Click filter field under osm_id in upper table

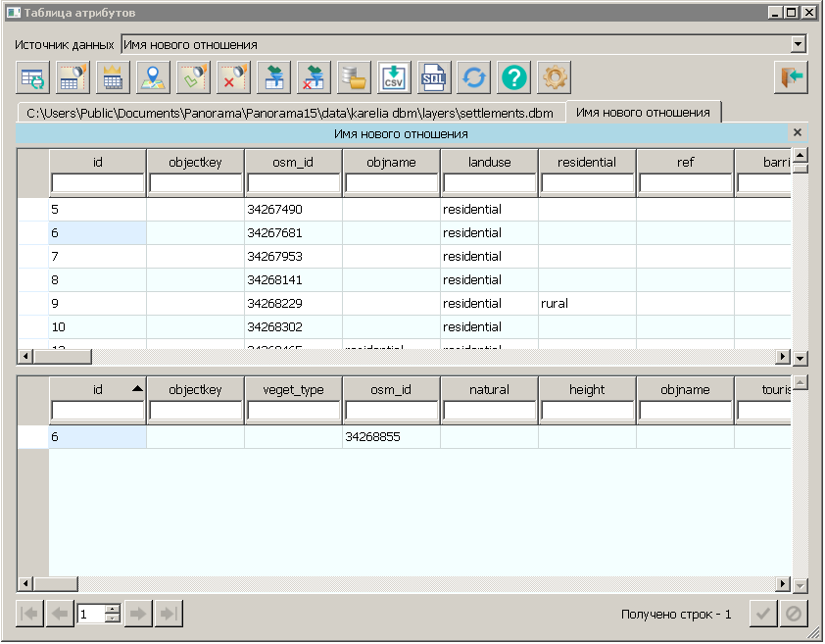pos(293,183)
